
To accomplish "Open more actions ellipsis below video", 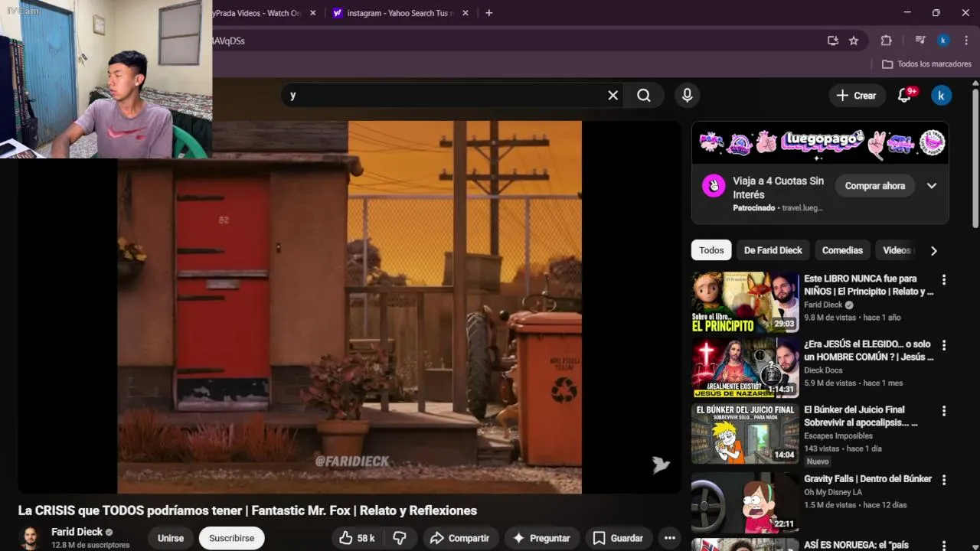I will (x=669, y=538).
